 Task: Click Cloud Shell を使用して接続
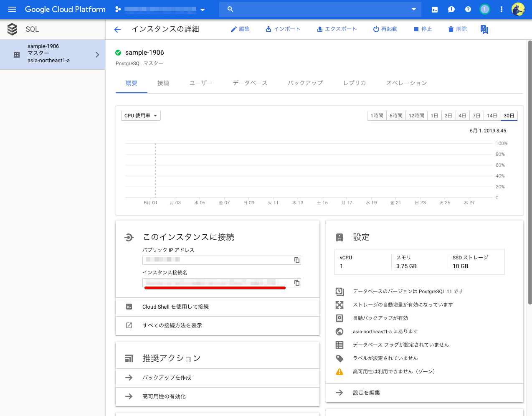218,307
